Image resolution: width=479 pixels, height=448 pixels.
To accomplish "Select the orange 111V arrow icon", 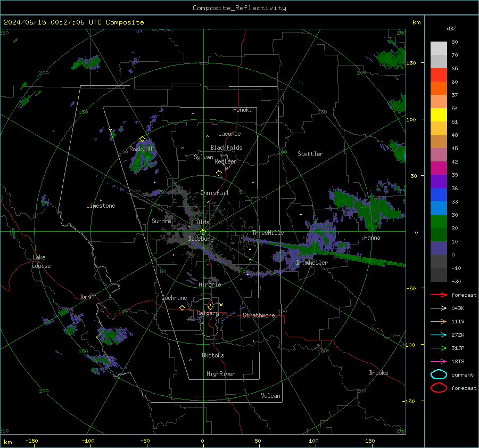I will 439,321.
